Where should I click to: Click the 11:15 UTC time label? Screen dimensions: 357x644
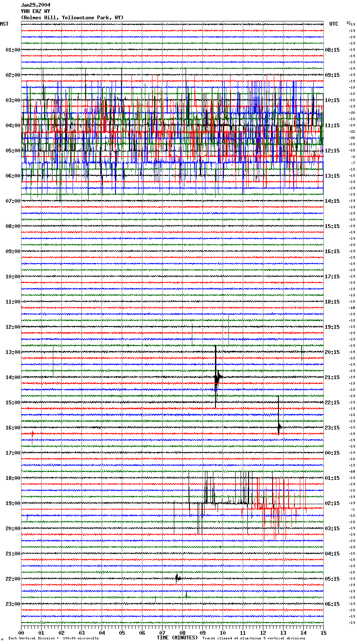tap(332, 126)
